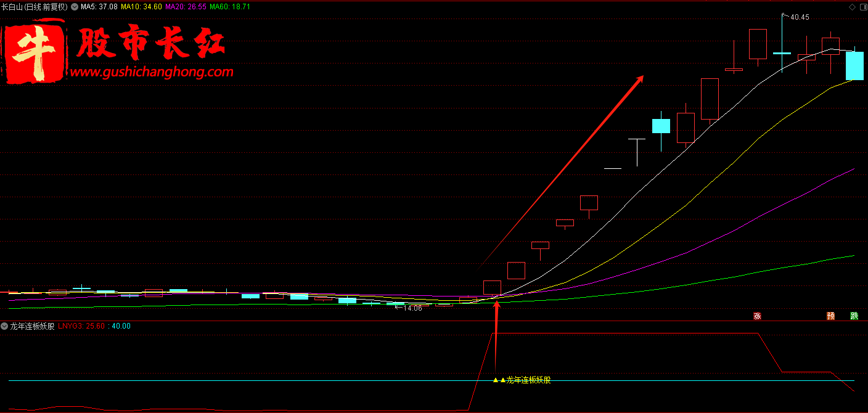The image size is (868, 413).
Task: Click the LNYG3: 25.60 indicator value
Action: click(x=81, y=326)
